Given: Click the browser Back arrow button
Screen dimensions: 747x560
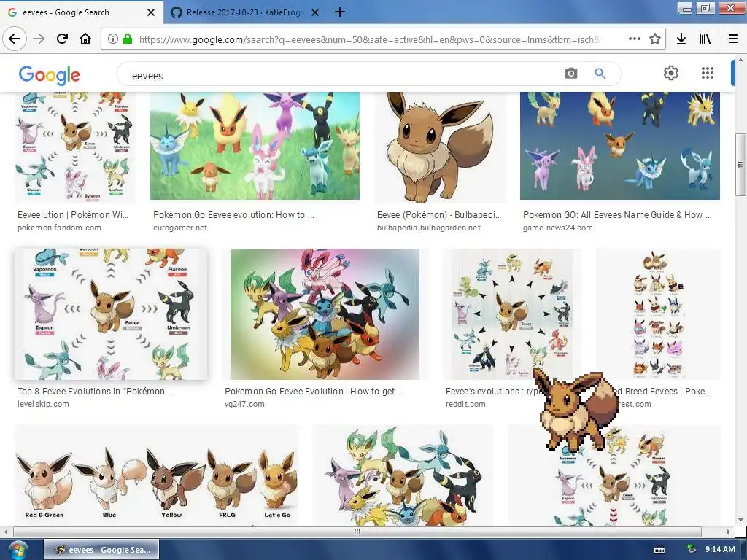Looking at the screenshot, I should pyautogui.click(x=15, y=39).
